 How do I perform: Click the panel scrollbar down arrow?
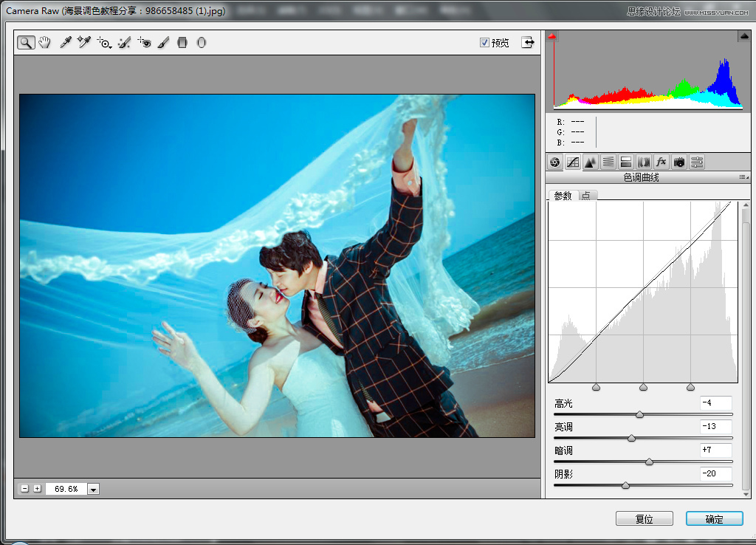point(746,494)
